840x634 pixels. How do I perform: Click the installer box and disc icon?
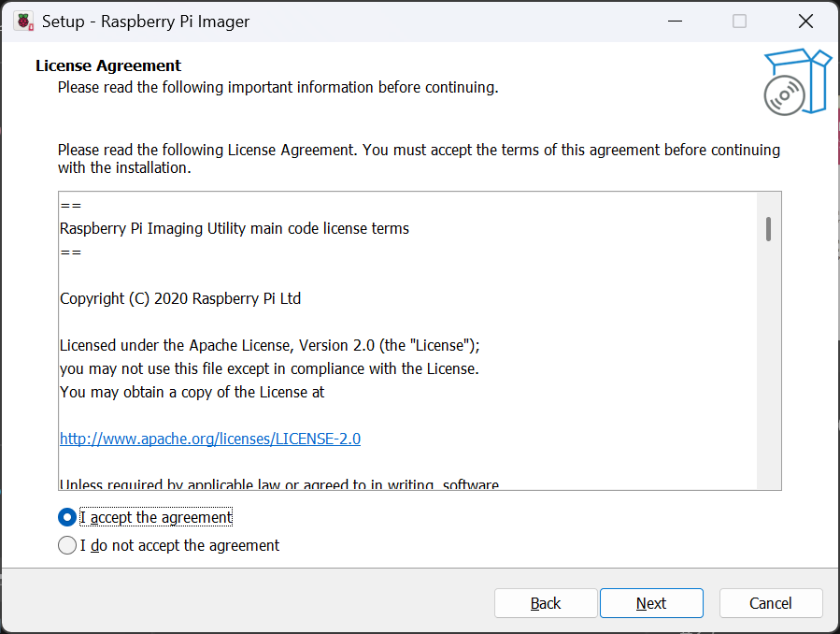796,82
